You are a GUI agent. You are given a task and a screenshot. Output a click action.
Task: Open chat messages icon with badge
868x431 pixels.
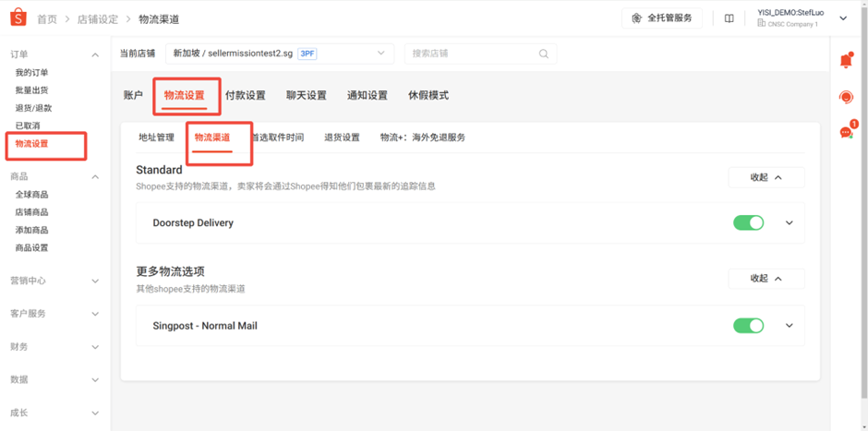coord(847,132)
